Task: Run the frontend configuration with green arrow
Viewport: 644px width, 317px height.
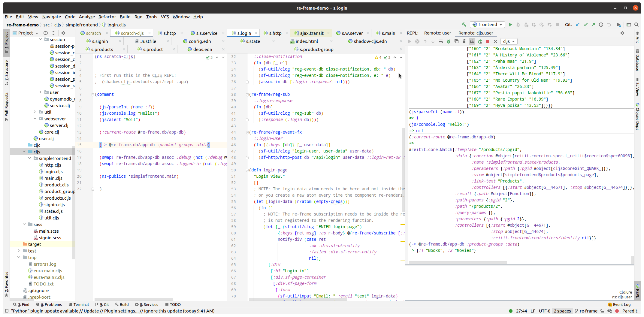Action: click(510, 25)
